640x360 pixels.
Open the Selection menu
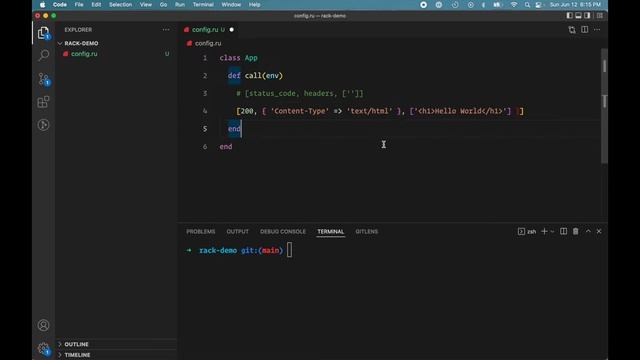tap(120, 4)
